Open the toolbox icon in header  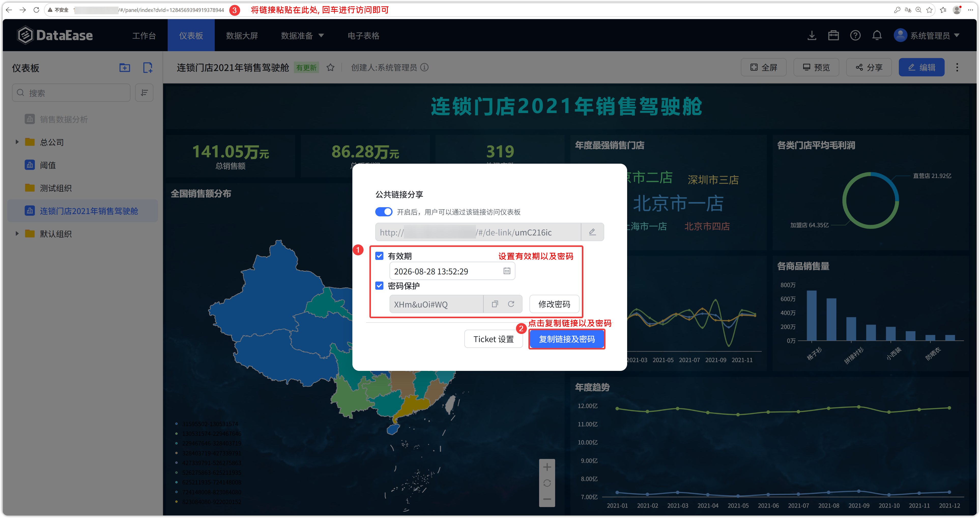833,35
